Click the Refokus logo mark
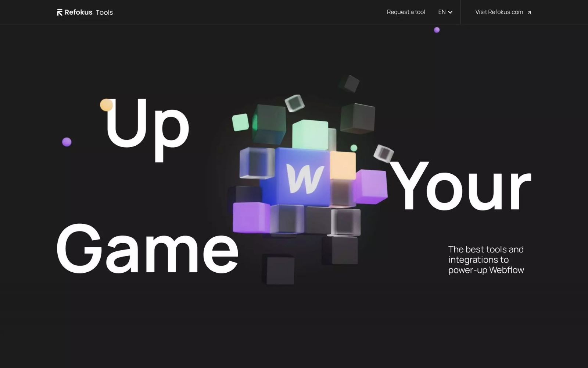 pos(60,12)
